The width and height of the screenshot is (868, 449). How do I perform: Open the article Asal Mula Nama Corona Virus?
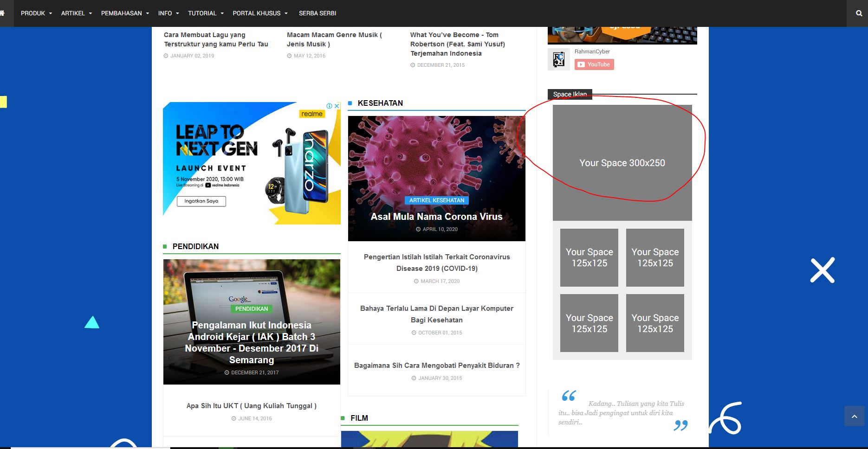click(x=436, y=216)
